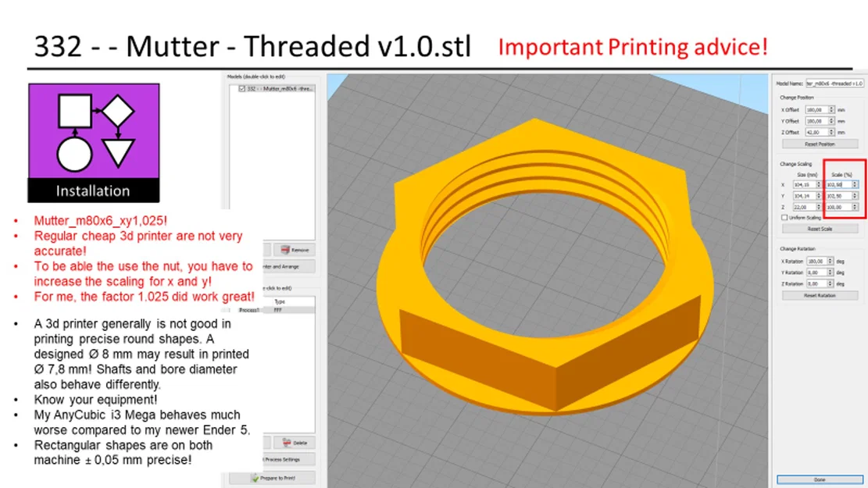Click the FFF type cell
Screen dimensions: 868x488
[278, 311]
